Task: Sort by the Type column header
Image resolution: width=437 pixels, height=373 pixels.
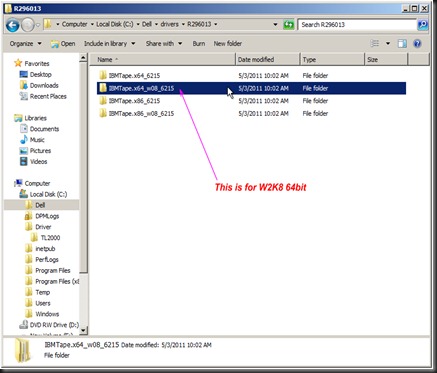Action: [x=332, y=60]
